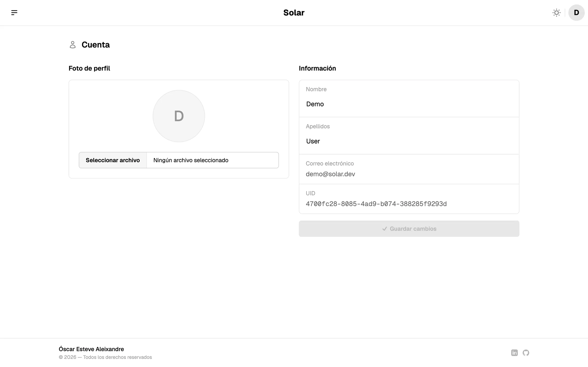
Task: Focus the Apellidos field containing User
Action: pos(409,141)
